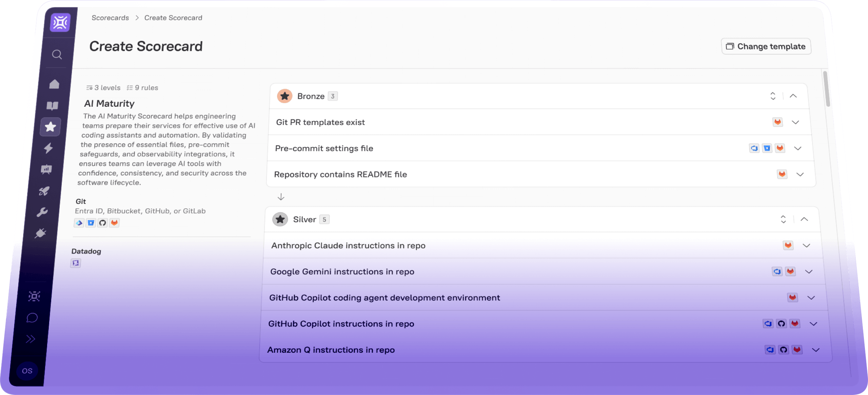The width and height of the screenshot is (868, 395).
Task: Collapse the Silver level section
Action: (804, 219)
